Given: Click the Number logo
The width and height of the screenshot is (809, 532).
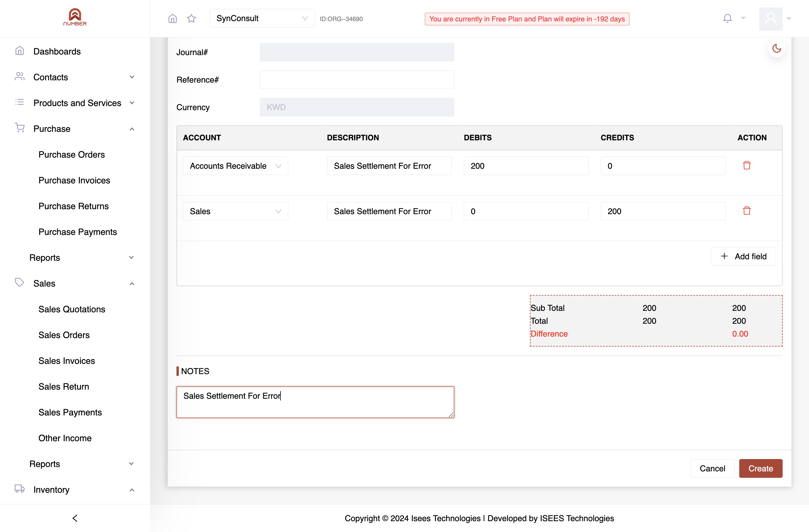Looking at the screenshot, I should 75,17.
